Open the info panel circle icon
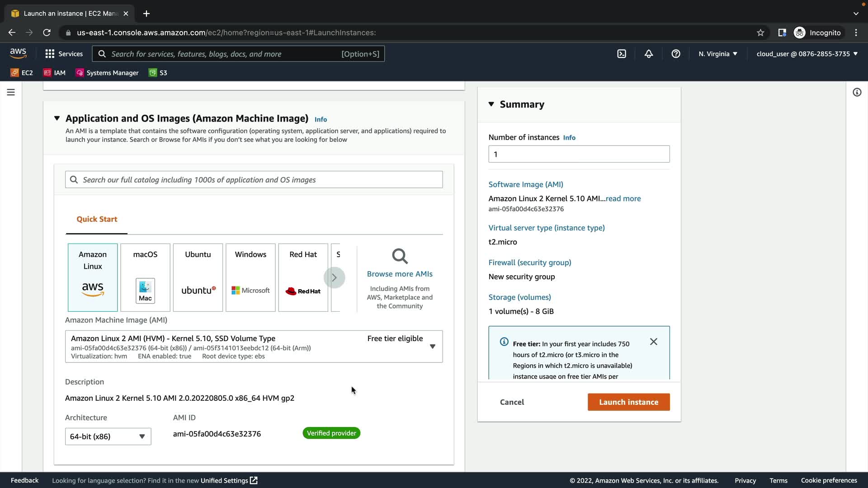 coord(857,92)
